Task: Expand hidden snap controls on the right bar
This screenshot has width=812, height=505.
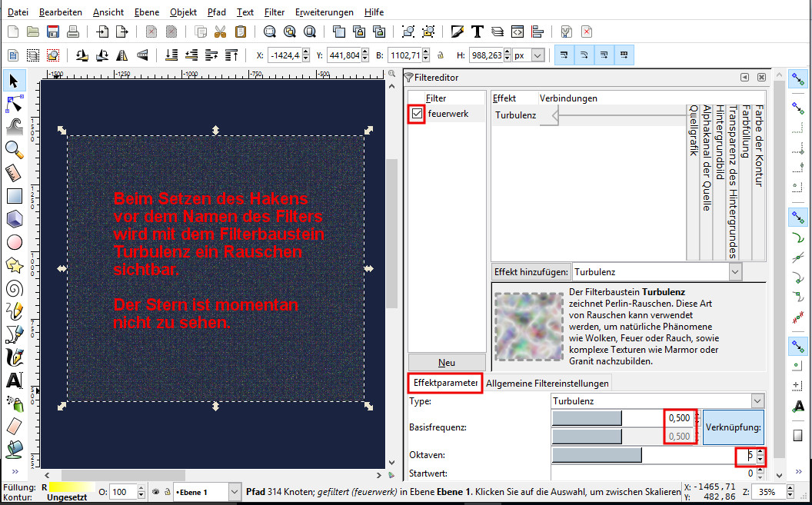Action: coord(798,471)
